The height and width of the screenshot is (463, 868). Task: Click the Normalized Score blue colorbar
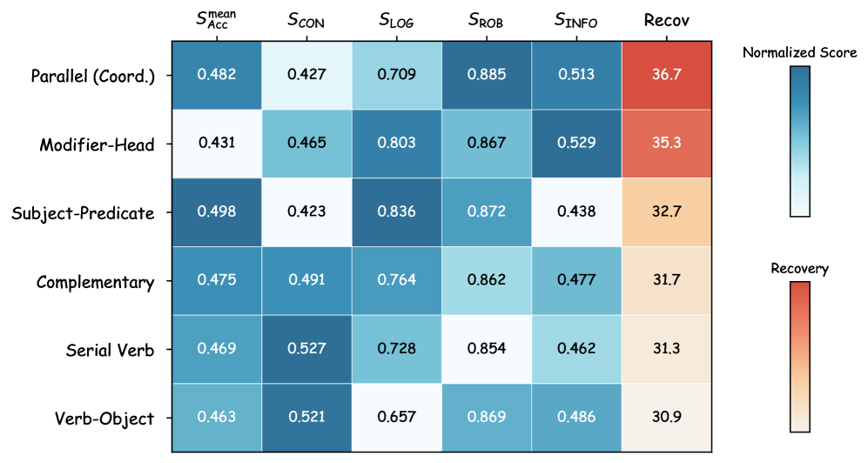(800, 142)
